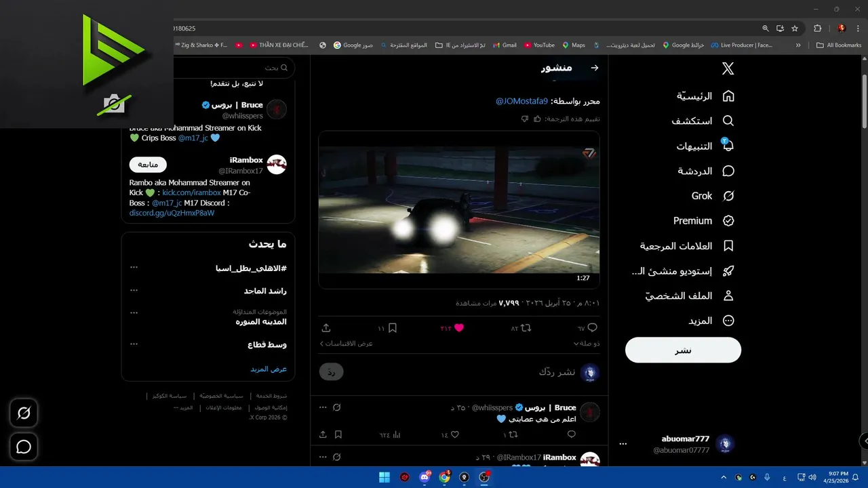Screen dimensions: 868x488
Task: Reply to Bruce's comment via bubble icon
Action: (x=571, y=434)
